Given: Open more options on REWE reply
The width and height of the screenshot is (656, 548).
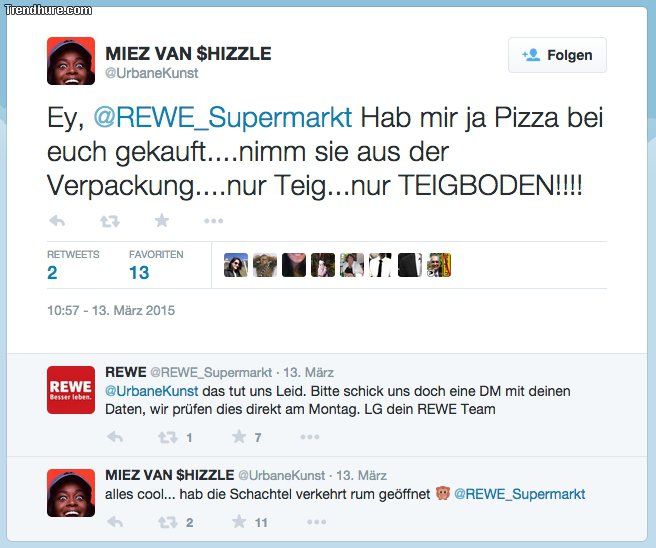Looking at the screenshot, I should [x=310, y=437].
